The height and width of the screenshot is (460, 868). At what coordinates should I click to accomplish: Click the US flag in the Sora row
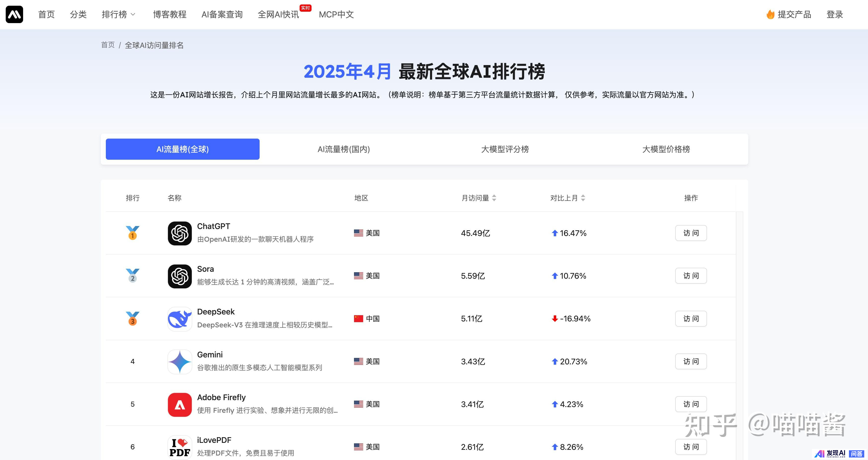coord(358,276)
